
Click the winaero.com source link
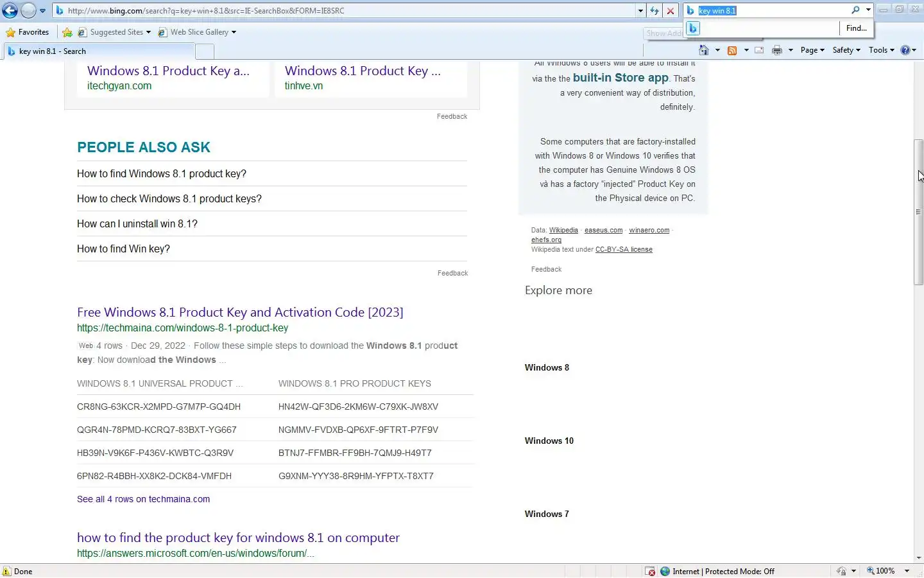[649, 230]
